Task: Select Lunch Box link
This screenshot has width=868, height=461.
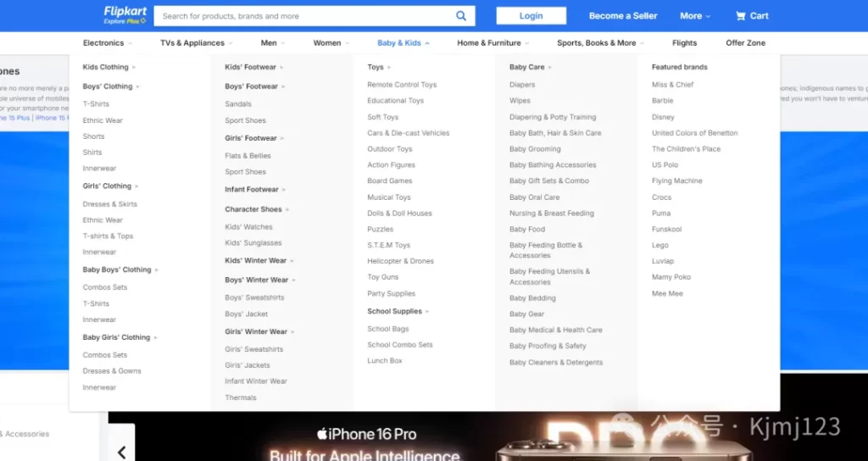Action: pyautogui.click(x=384, y=361)
